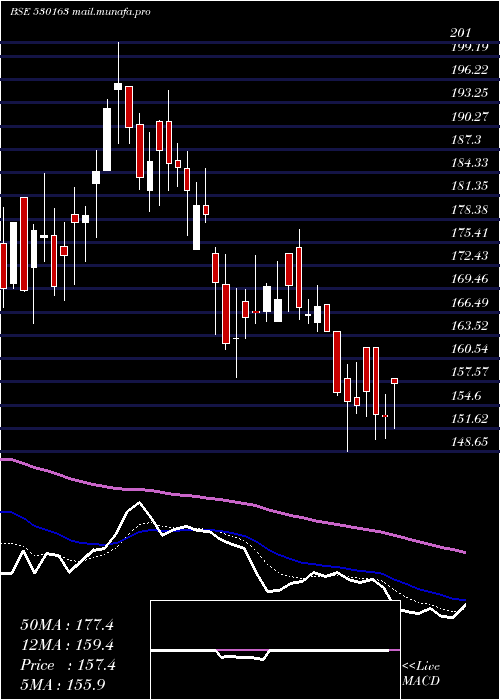500x700 pixels.
Task: Click the 169.46 price axis label
Action: point(469,279)
